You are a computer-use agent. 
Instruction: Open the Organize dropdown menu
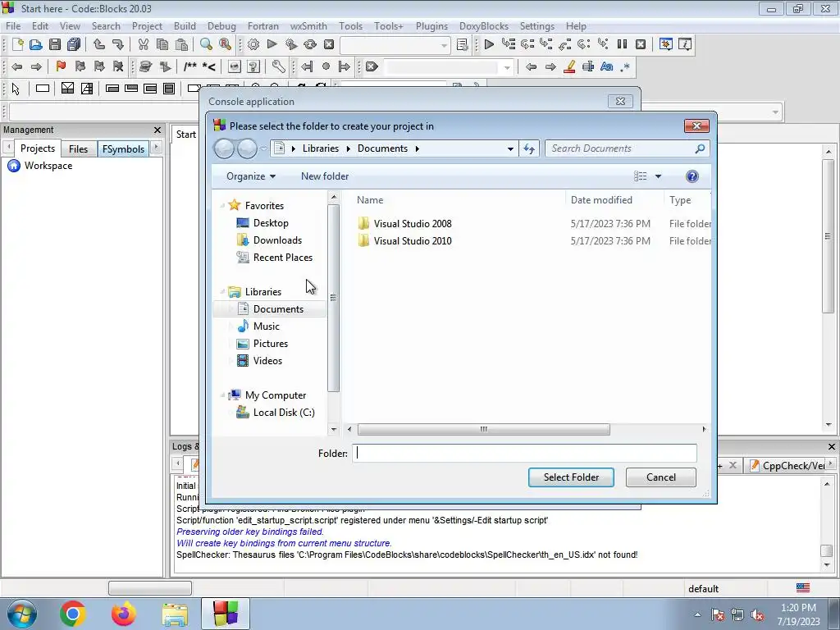coord(251,176)
